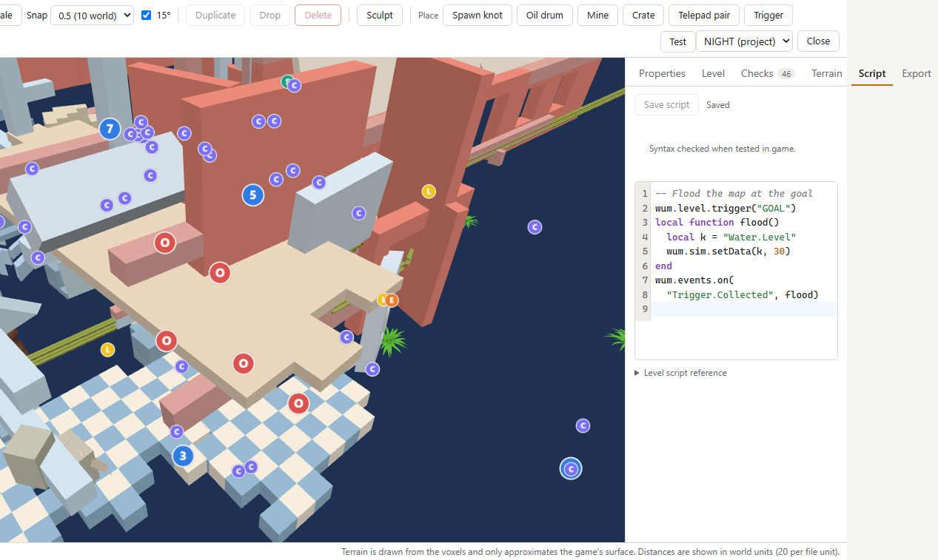Viewport: 938px width, 560px height.
Task: Click the "Trigger.Collected" string in script
Action: [722, 294]
